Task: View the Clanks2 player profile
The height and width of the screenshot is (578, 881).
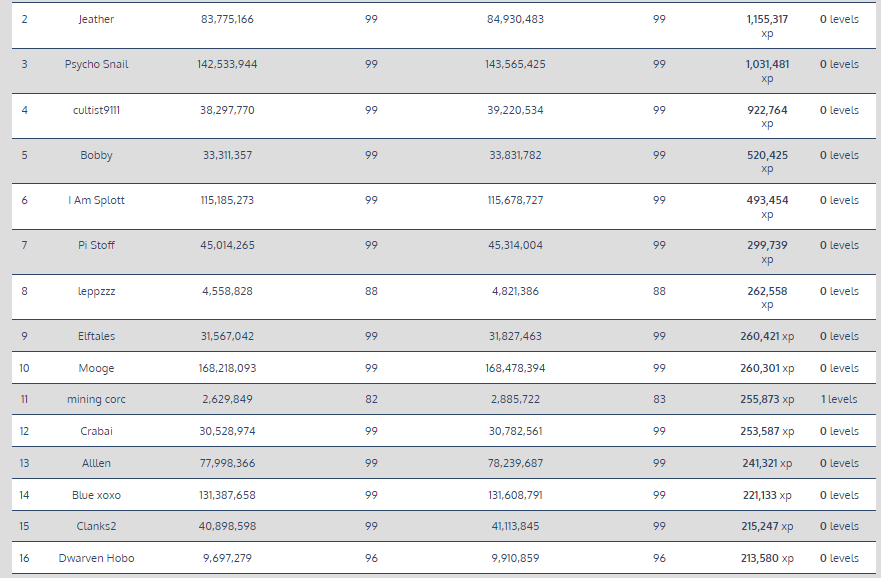Action: (x=96, y=526)
